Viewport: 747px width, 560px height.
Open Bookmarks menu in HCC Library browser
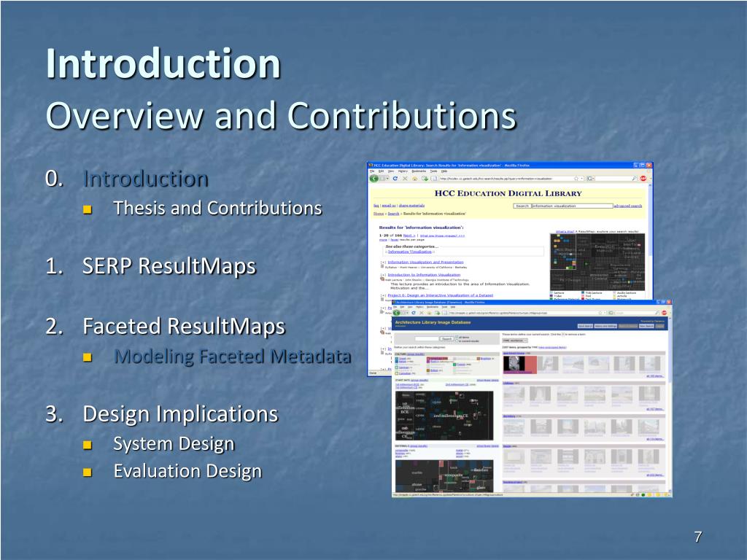[419, 171]
